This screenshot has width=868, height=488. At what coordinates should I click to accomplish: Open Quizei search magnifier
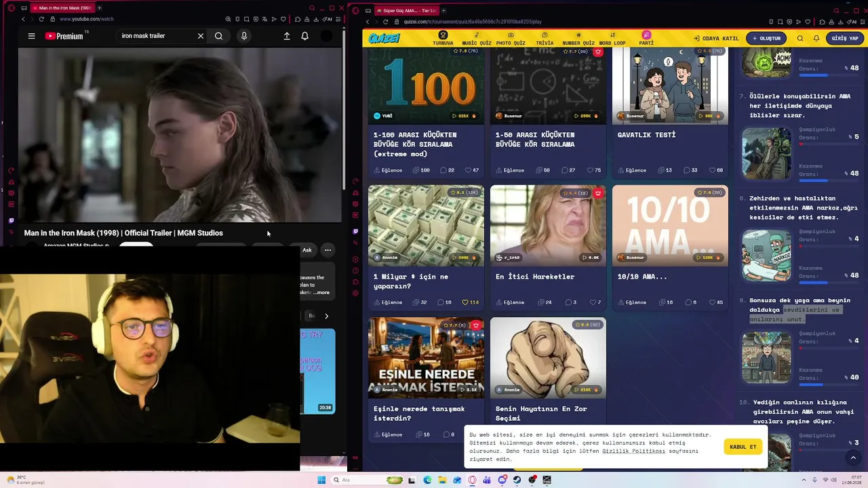[x=800, y=39]
